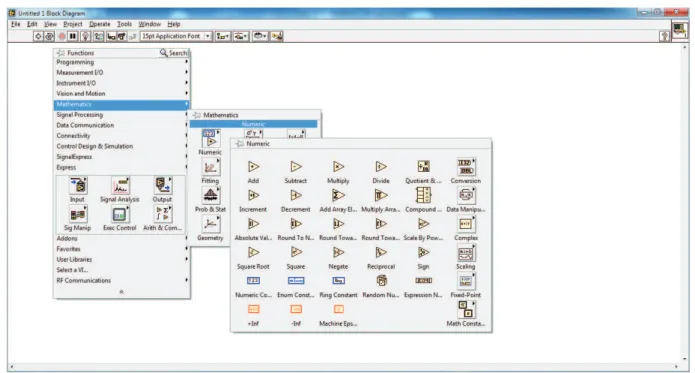Open the Prob & Stat subpalette
This screenshot has height=373, width=695.
click(x=210, y=195)
